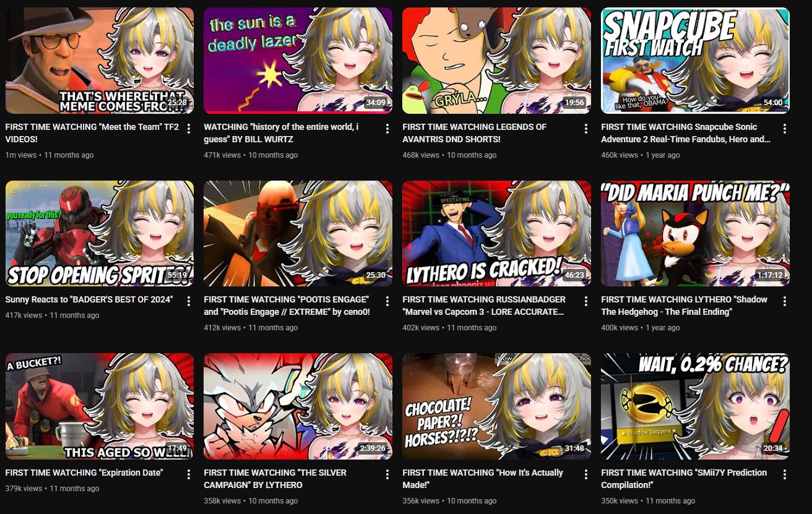This screenshot has height=514, width=812.
Task: Open the options menu for the "POOTIS ENGAGE" video
Action: [x=387, y=301]
